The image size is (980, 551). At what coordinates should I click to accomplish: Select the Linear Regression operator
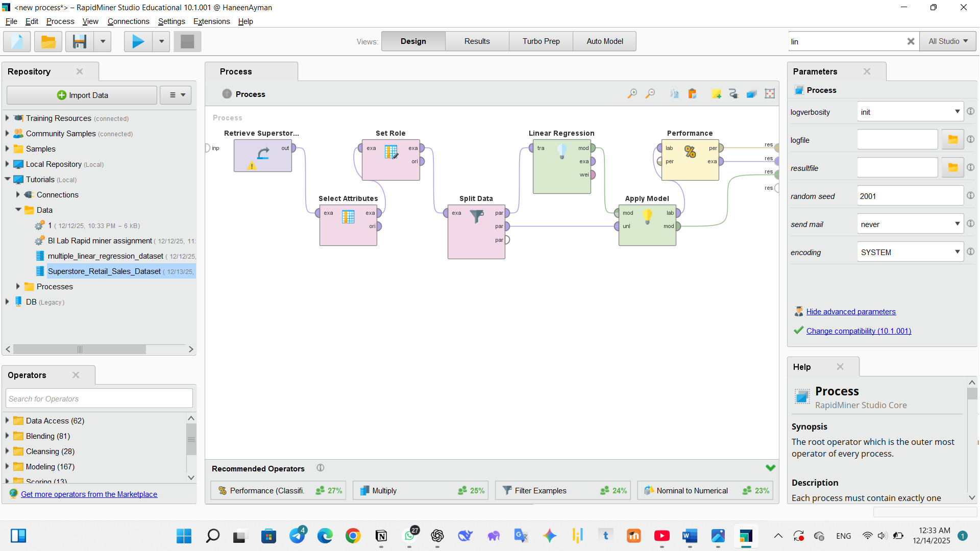(x=562, y=166)
